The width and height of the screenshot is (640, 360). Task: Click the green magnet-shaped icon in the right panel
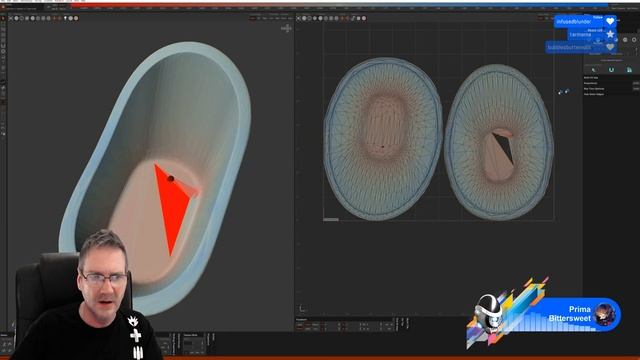tap(611, 69)
